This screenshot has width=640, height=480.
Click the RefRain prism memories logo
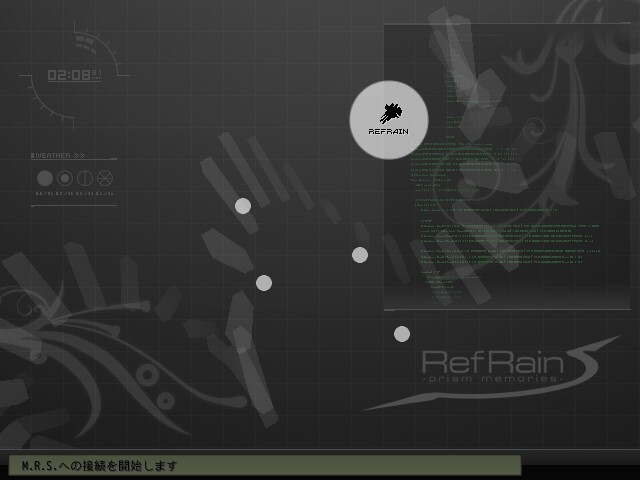pyautogui.click(x=492, y=372)
